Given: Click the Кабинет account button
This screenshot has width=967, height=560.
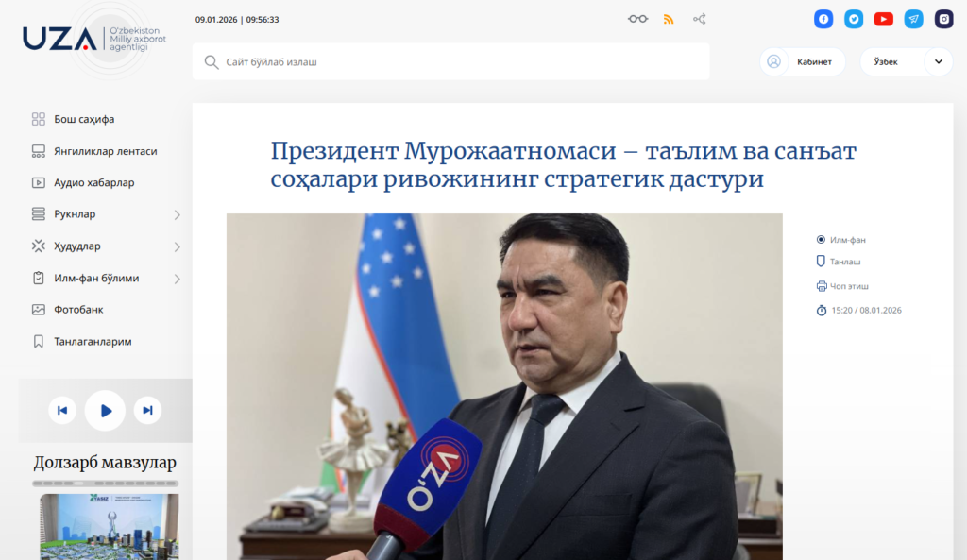Looking at the screenshot, I should [x=803, y=61].
